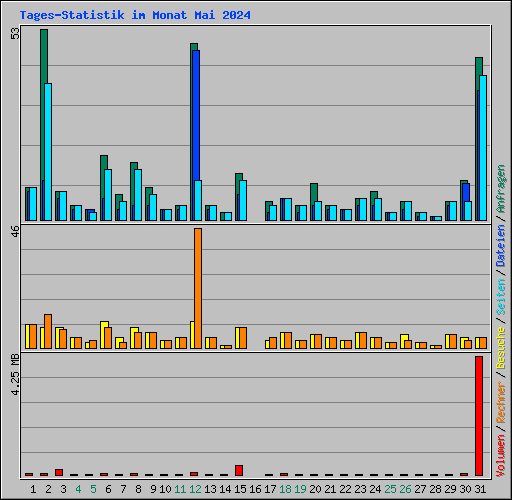Screen dimensions: 512x500
Task: Click the red Volumen legend word
Action: pos(501,456)
